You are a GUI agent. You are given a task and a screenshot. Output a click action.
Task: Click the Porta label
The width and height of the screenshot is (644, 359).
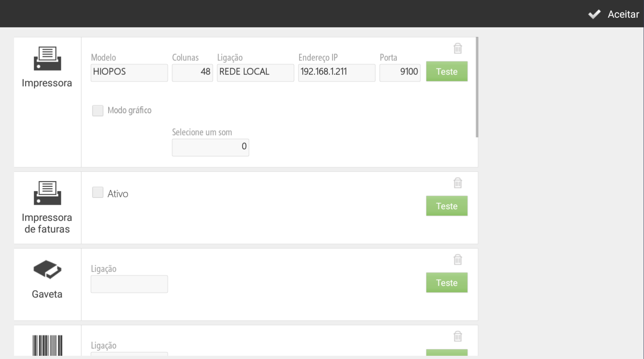click(x=388, y=58)
